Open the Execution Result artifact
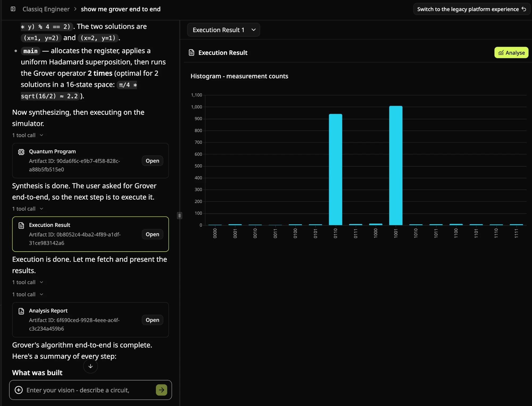Screen dimensions: 532x406 point(152,234)
